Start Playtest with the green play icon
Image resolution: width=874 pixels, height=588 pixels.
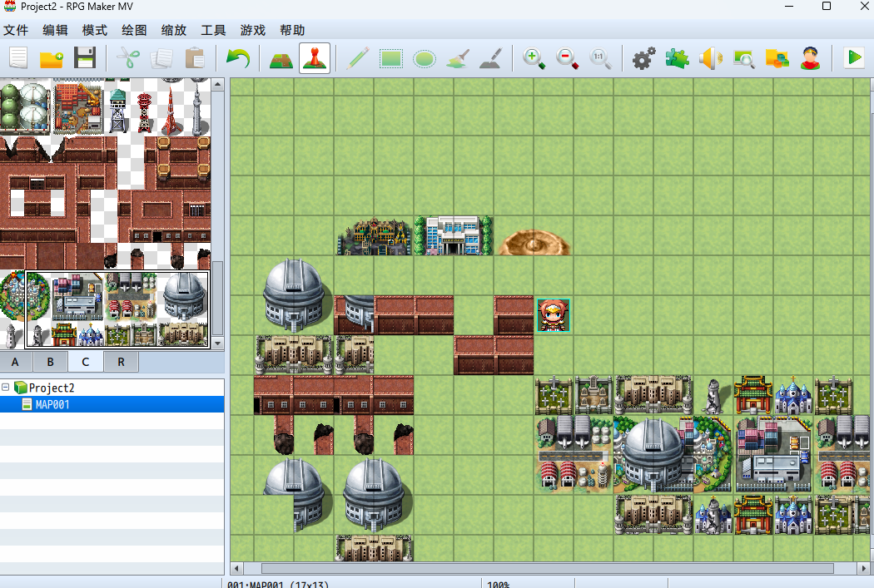click(x=854, y=57)
